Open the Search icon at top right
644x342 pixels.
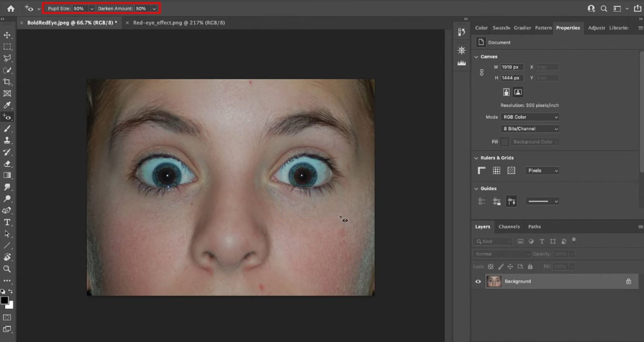[x=604, y=8]
